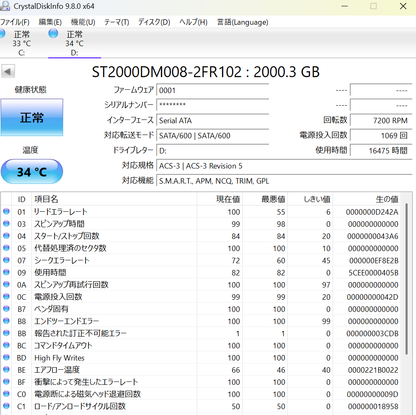416x415 pixels.
Task: Click the status dot for リードエラーレート
Action: pos(6,211)
